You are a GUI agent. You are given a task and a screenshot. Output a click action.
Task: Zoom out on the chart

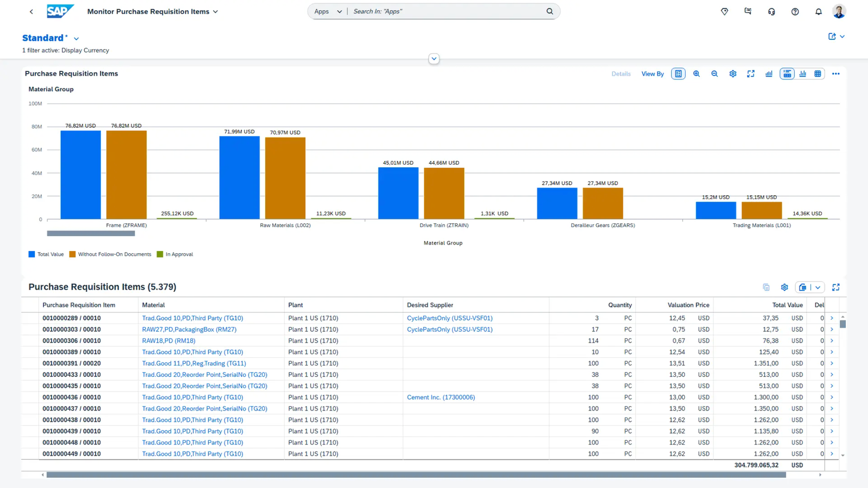click(714, 74)
